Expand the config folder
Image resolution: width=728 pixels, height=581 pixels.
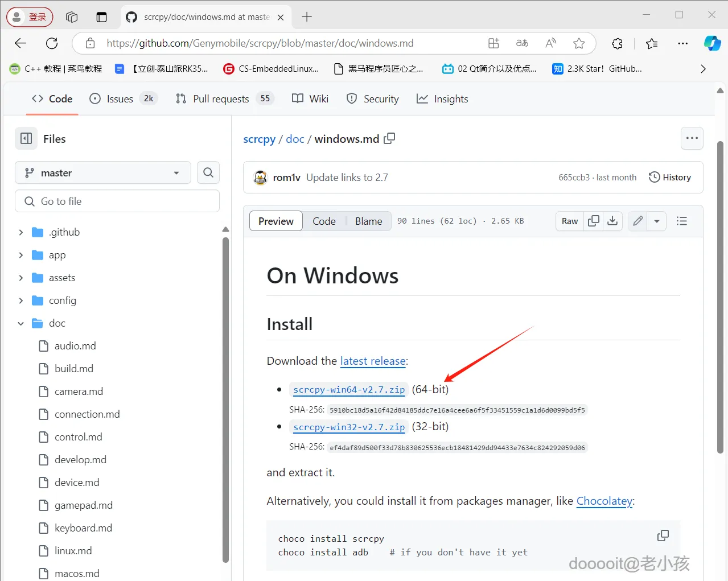point(21,300)
